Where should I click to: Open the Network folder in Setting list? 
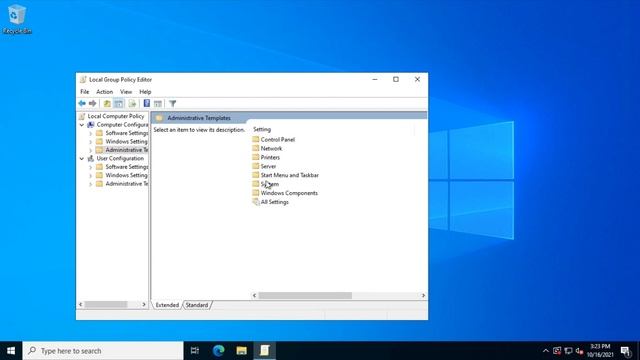tap(267, 148)
